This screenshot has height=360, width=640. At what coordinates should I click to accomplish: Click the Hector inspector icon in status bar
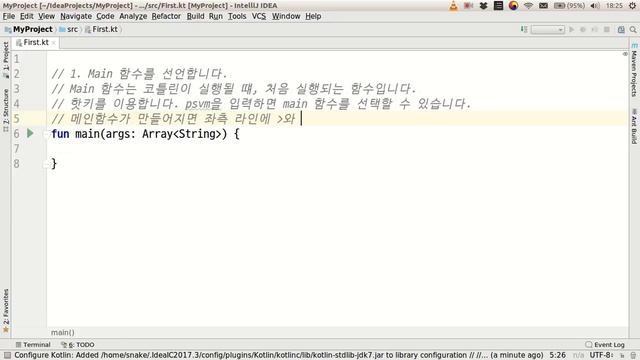click(633, 356)
